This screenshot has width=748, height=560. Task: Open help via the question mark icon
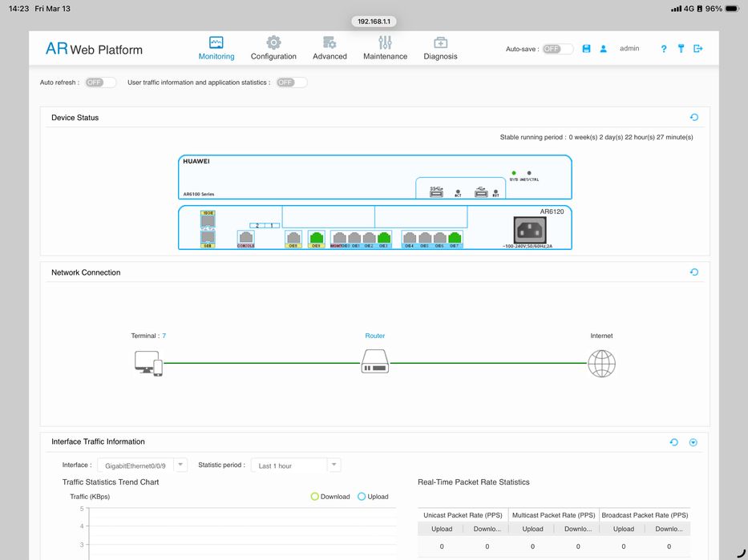click(x=664, y=49)
